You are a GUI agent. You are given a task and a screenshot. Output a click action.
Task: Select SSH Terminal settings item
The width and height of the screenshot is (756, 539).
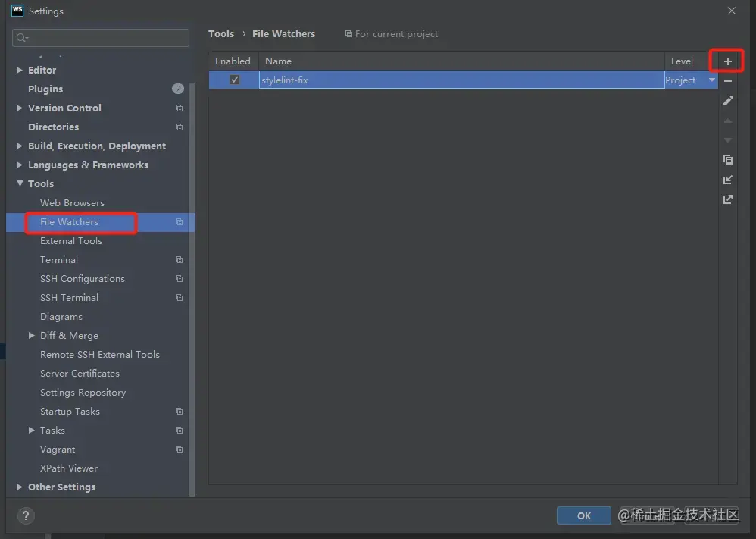click(x=70, y=298)
